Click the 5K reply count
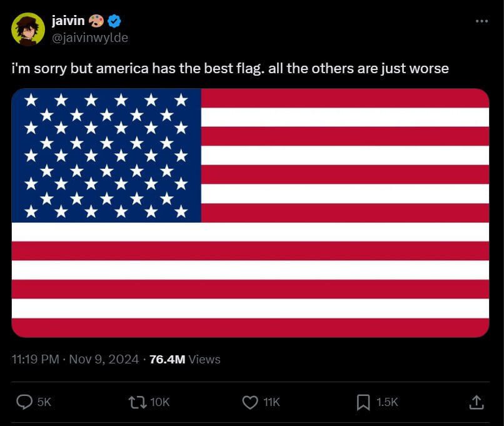504x426 pixels. (x=44, y=402)
